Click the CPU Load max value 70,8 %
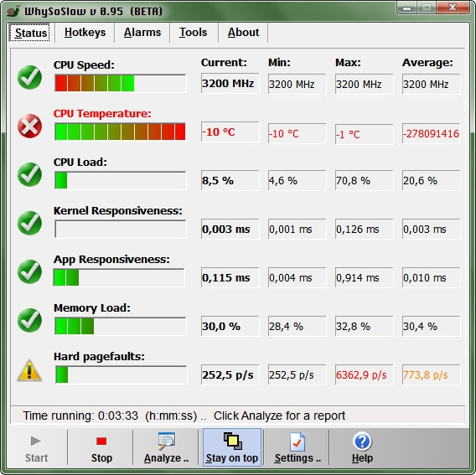 point(364,180)
